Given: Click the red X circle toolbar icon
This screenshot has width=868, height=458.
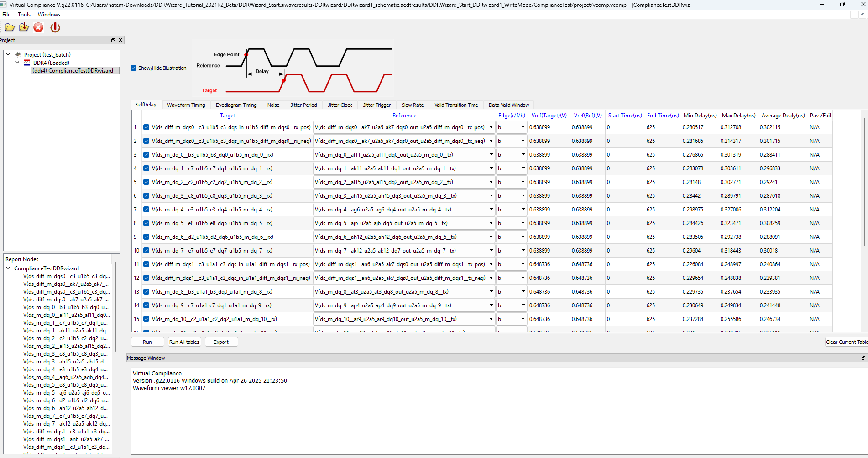Looking at the screenshot, I should 38,27.
